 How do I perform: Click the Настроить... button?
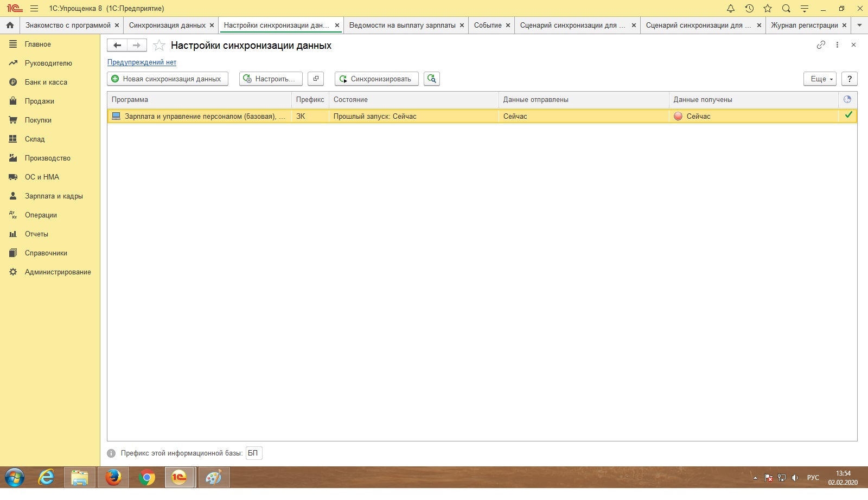click(x=271, y=79)
